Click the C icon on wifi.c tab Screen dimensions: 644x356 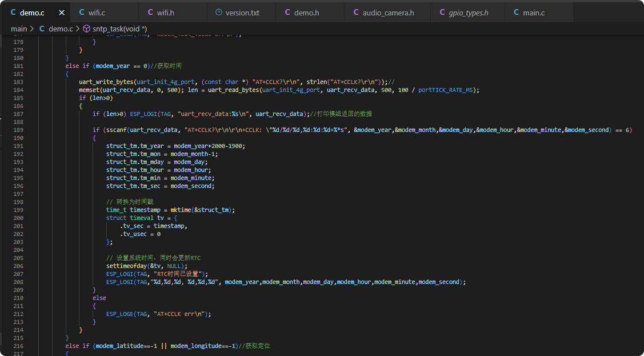[x=82, y=13]
